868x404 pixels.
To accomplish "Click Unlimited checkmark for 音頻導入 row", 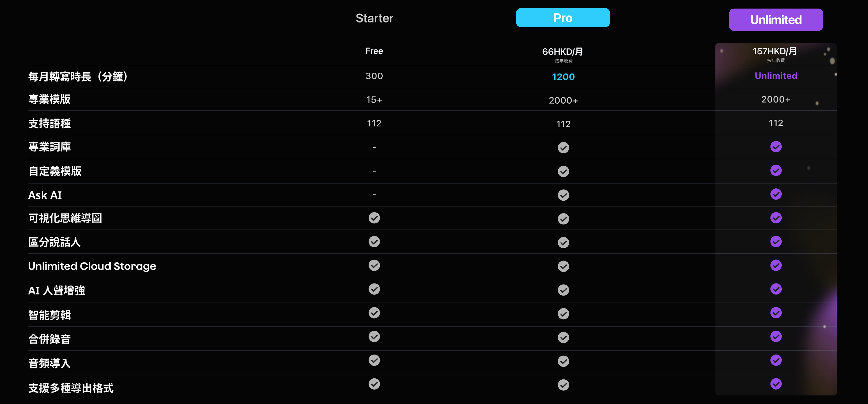I will [x=776, y=360].
